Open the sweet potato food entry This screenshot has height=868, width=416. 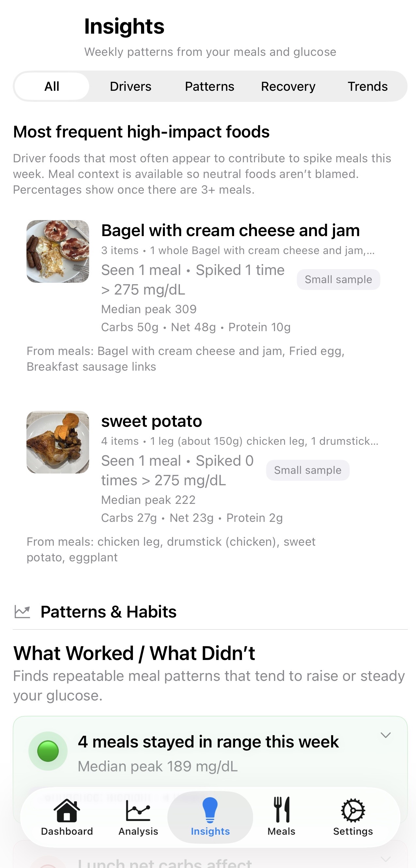(152, 421)
